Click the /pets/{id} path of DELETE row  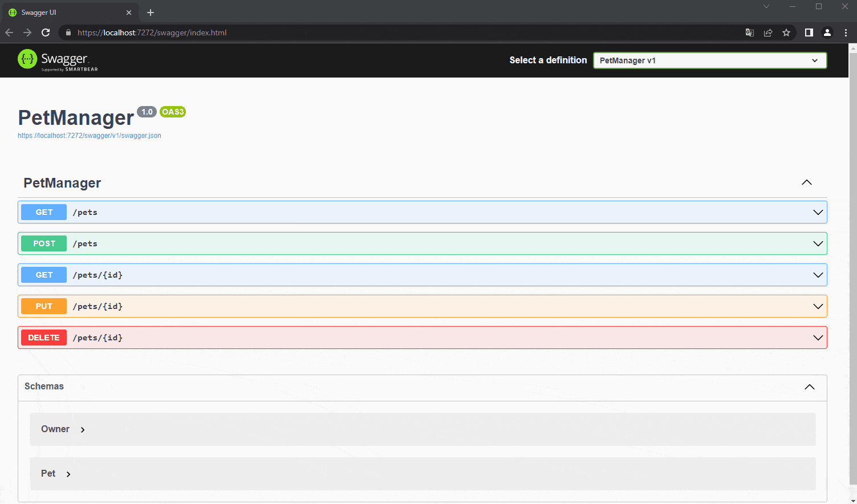tap(98, 338)
